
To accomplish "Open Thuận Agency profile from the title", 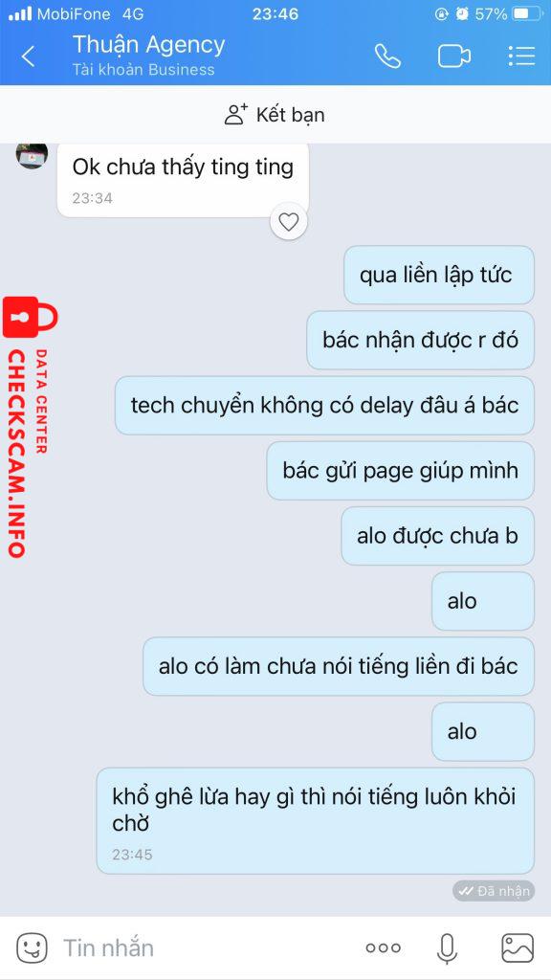I will 148,45.
